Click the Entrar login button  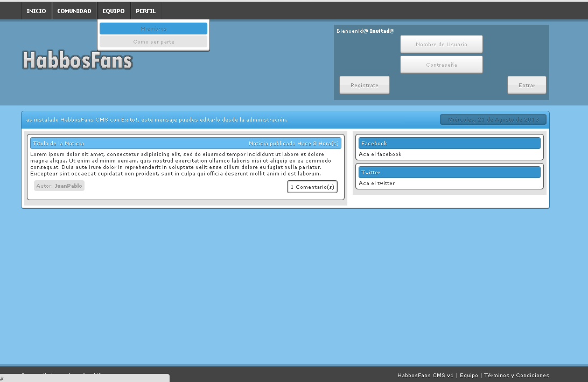tap(527, 85)
